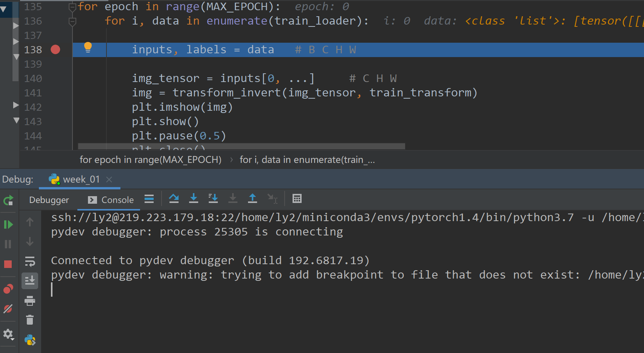Click breadcrumb 'for epoch in range(MAX_EPOCH)'

[x=151, y=160]
